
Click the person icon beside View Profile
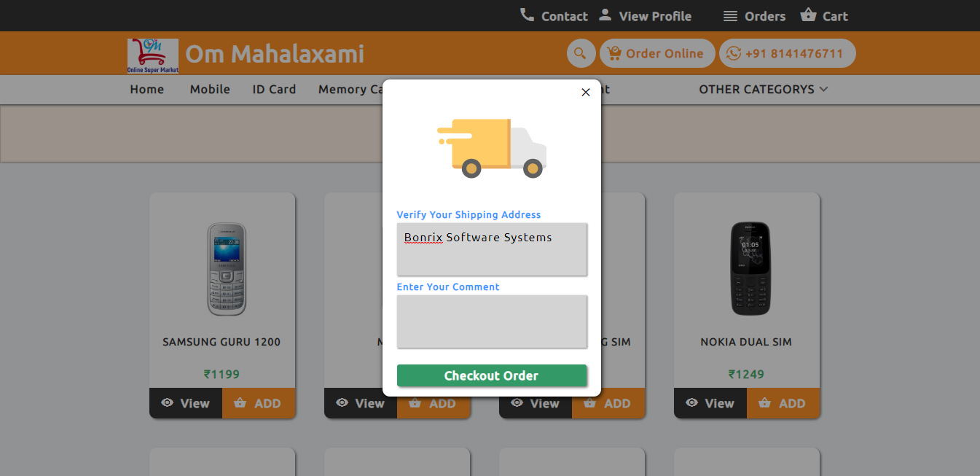[x=605, y=15]
